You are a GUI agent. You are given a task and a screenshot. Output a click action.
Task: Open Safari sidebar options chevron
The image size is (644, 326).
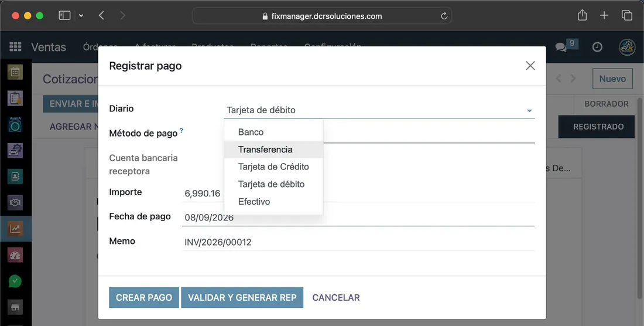coord(81,16)
